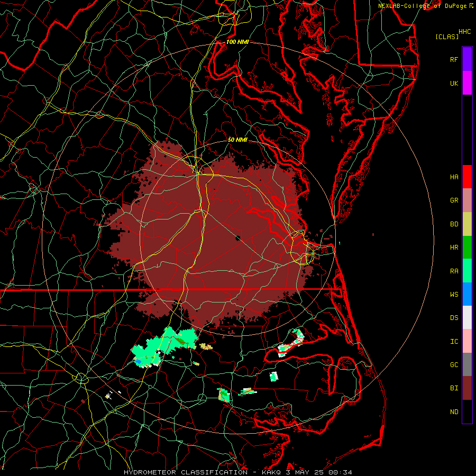Pick the HR dark green swatch
The width and height of the screenshot is (476, 476).
(467, 248)
